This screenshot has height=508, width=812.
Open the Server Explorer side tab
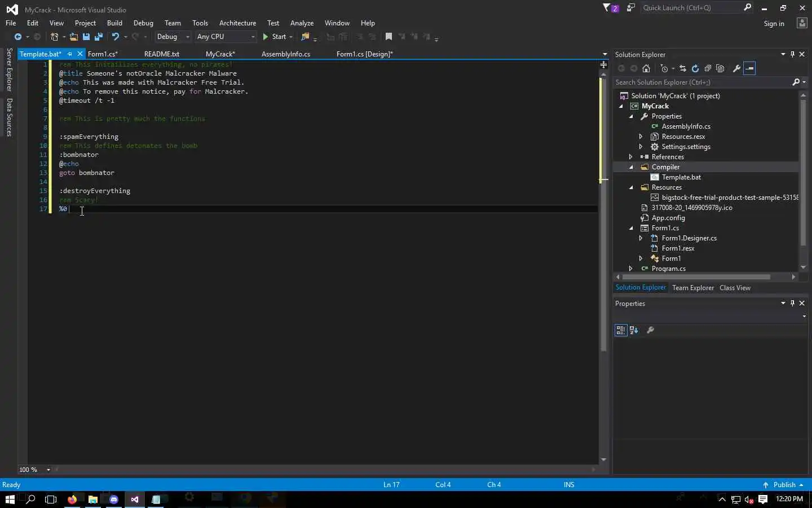point(9,70)
